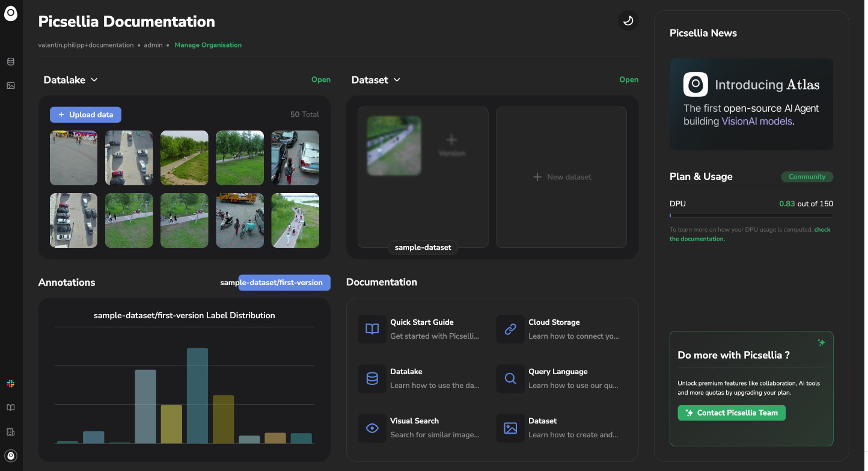The height and width of the screenshot is (471, 868).
Task: Add a new Version to sample-dataset
Action: 451,145
